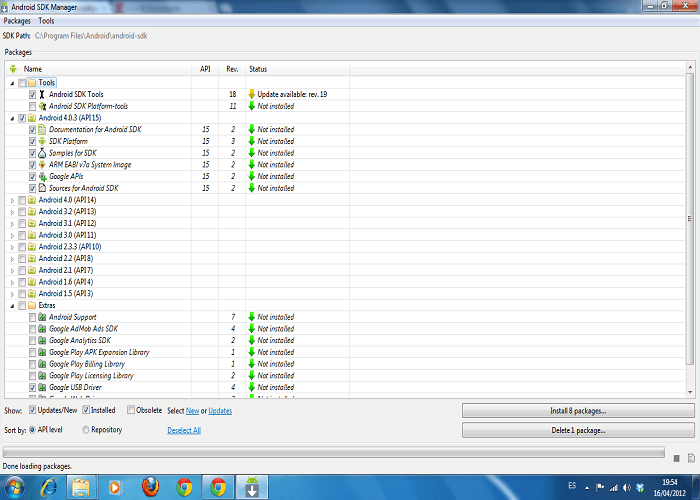Viewport: 700px width, 500px height.
Task: Expand the Android 3.2 (API 13) group
Action: 12,212
